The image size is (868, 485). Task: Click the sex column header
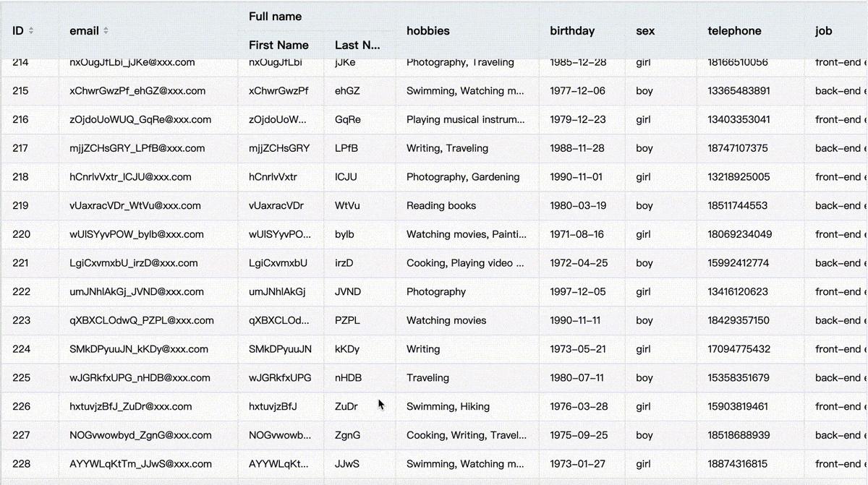point(645,31)
